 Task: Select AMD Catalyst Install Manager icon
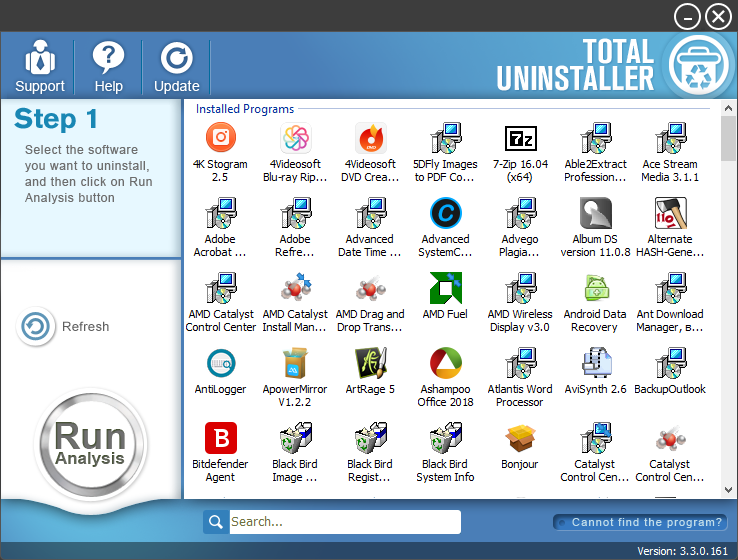(x=295, y=288)
